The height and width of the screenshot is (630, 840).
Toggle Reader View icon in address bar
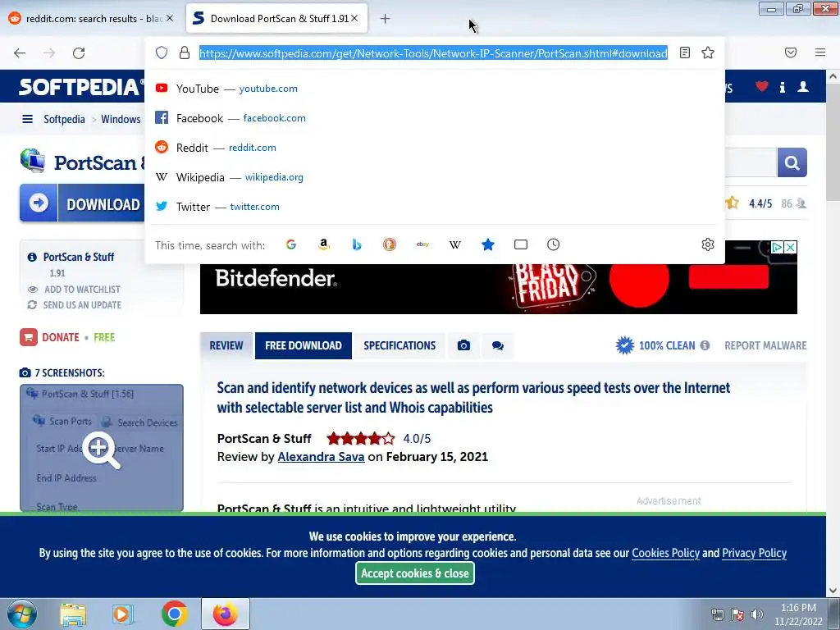tap(685, 52)
